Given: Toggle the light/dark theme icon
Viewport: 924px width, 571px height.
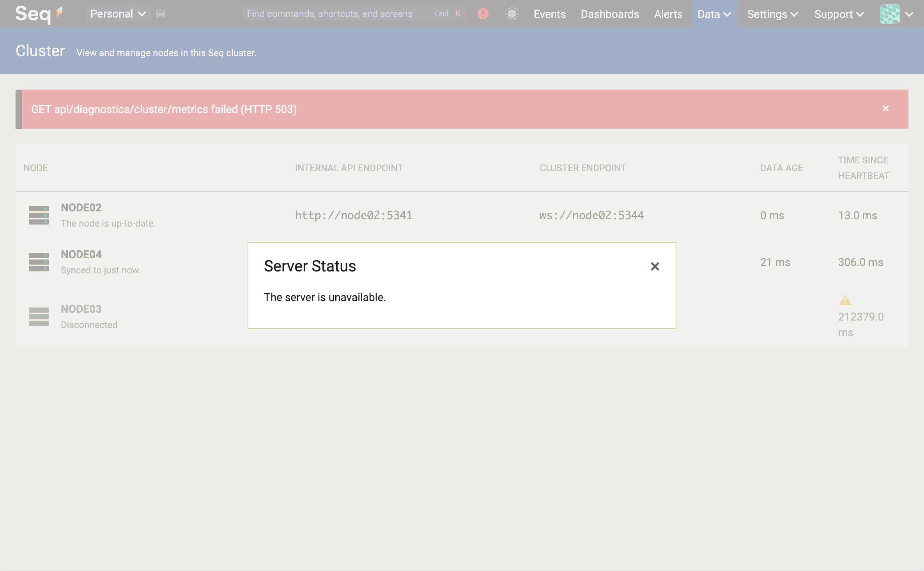Looking at the screenshot, I should point(512,14).
